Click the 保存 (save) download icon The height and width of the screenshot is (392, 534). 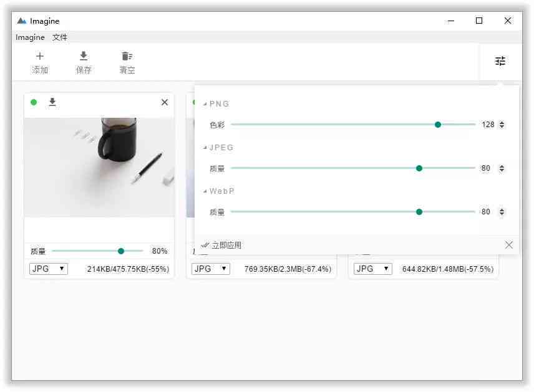pos(84,56)
